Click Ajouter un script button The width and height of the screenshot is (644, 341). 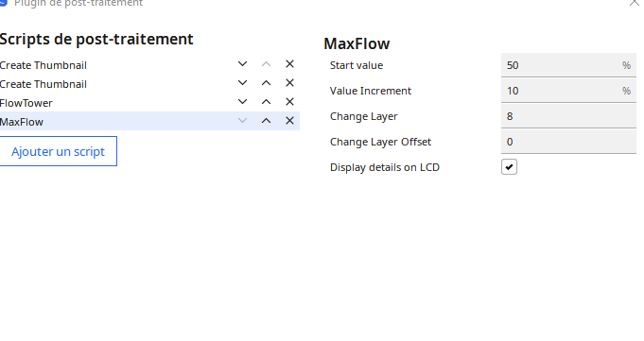[x=58, y=151]
